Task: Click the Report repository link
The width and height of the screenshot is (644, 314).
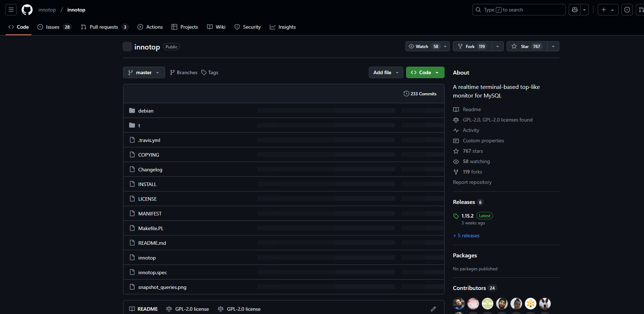Action: click(472, 182)
